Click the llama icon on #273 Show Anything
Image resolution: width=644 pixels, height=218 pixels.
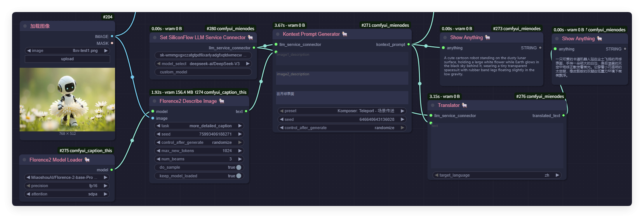tap(488, 37)
